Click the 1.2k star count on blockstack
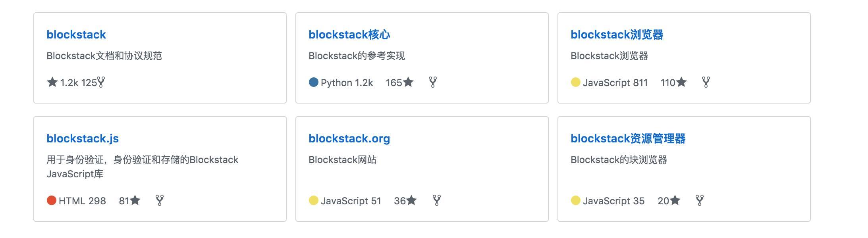Screen dimensions: 868x238 (69, 82)
